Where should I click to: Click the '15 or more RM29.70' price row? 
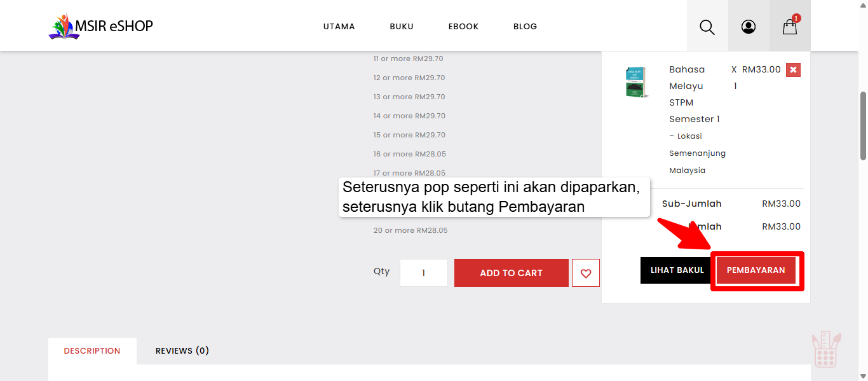click(x=409, y=135)
